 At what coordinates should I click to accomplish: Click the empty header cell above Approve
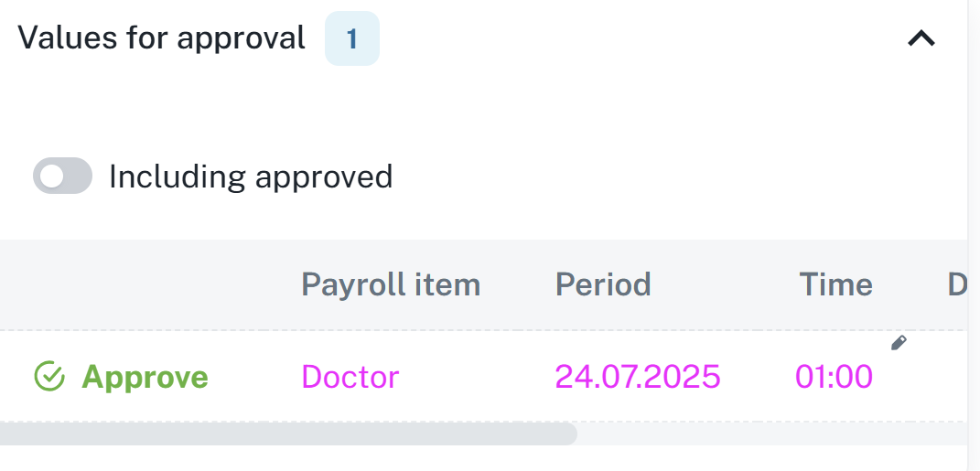[x=137, y=284]
